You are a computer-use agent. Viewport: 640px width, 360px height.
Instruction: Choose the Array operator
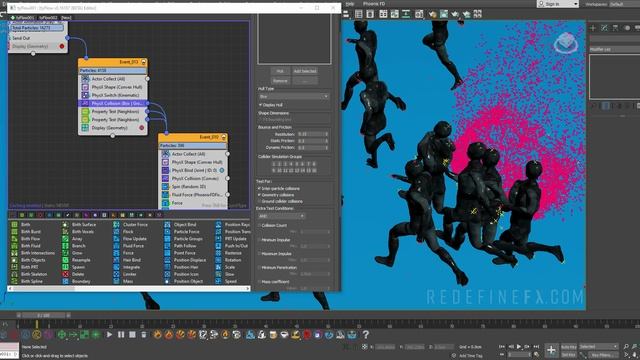pyautogui.click(x=77, y=239)
